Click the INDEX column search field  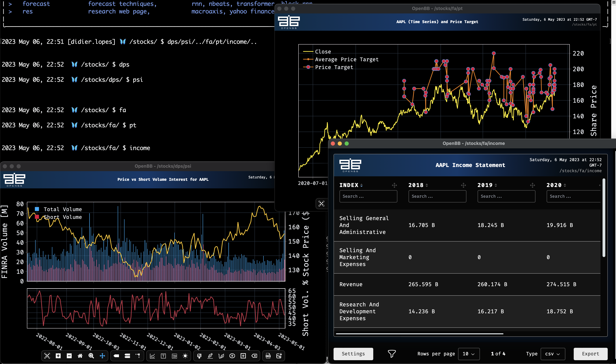click(368, 196)
